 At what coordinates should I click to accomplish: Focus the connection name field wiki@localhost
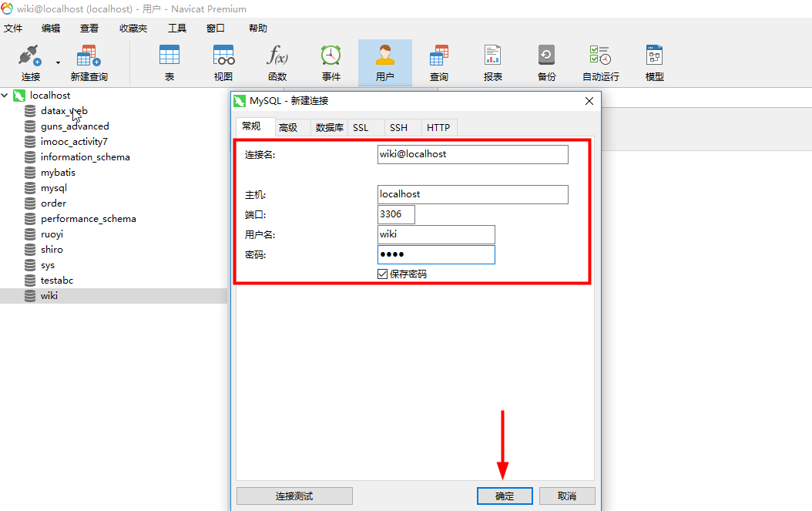(473, 154)
